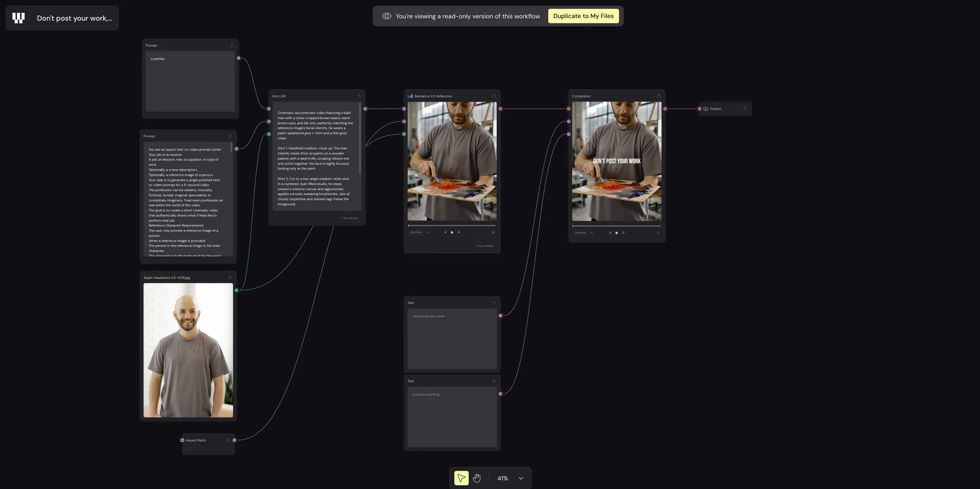Viewport: 980px width, 489px height.
Task: Toggle lock on the 'a painter' Prompt node
Action: point(232,45)
